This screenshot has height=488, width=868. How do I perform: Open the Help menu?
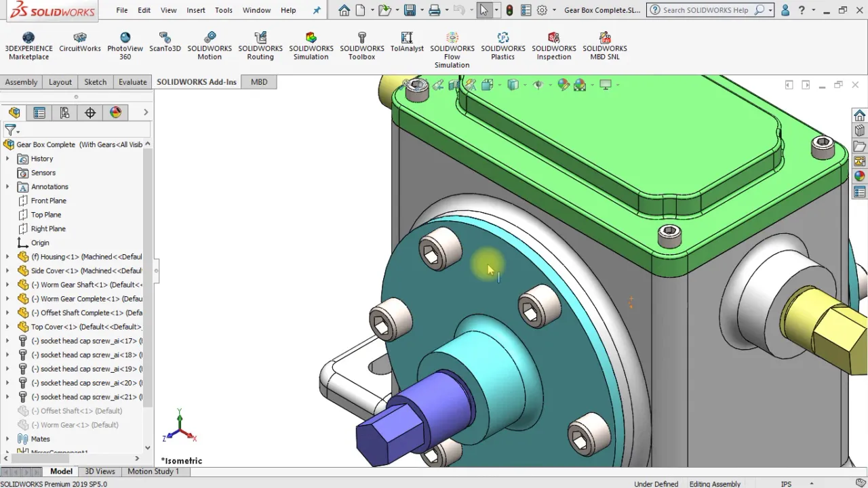click(288, 10)
